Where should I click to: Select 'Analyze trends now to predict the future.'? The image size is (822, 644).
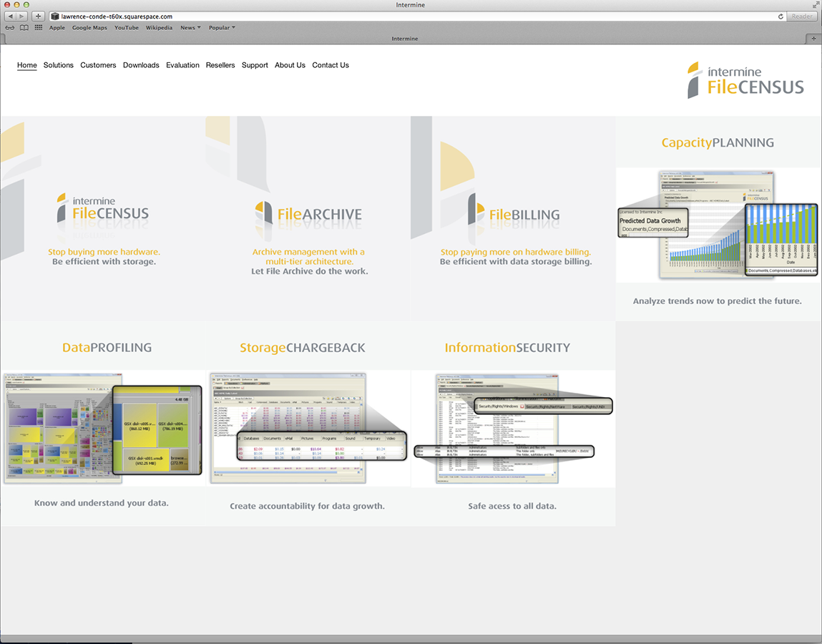tap(717, 301)
